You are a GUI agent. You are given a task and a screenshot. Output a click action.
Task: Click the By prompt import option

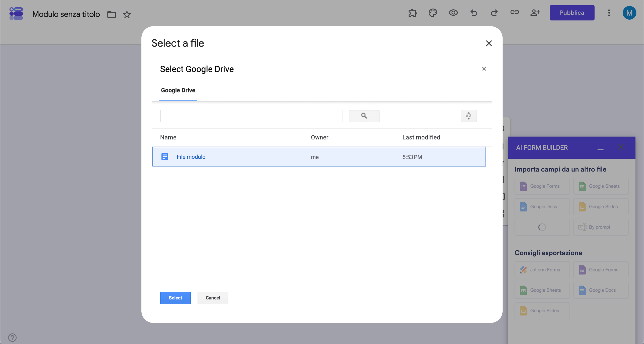pos(601,227)
